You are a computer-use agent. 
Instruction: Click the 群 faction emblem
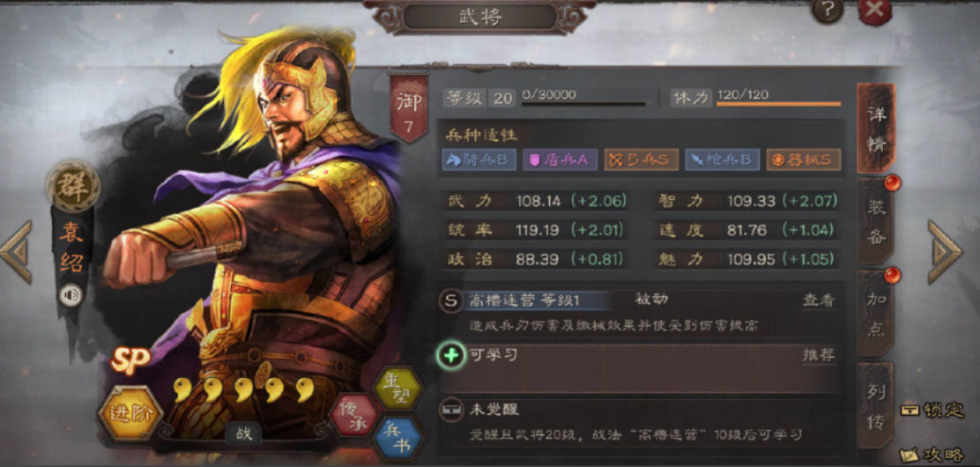(73, 186)
